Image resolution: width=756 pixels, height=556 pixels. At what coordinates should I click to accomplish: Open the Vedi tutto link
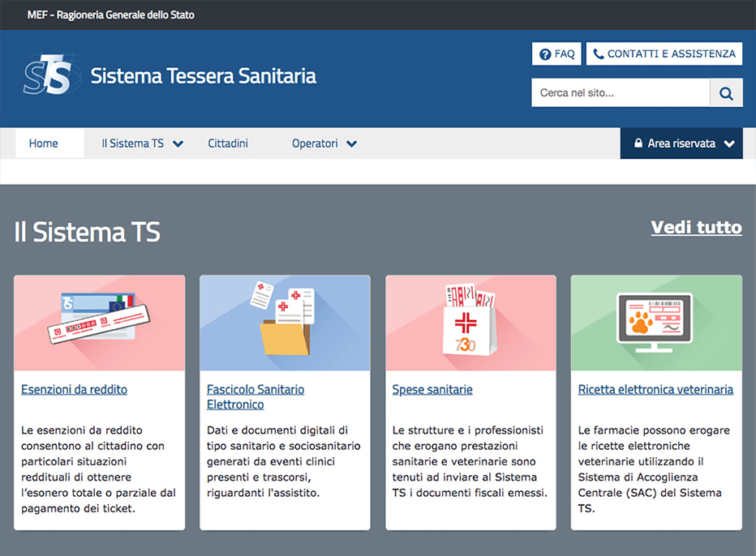pos(696,227)
